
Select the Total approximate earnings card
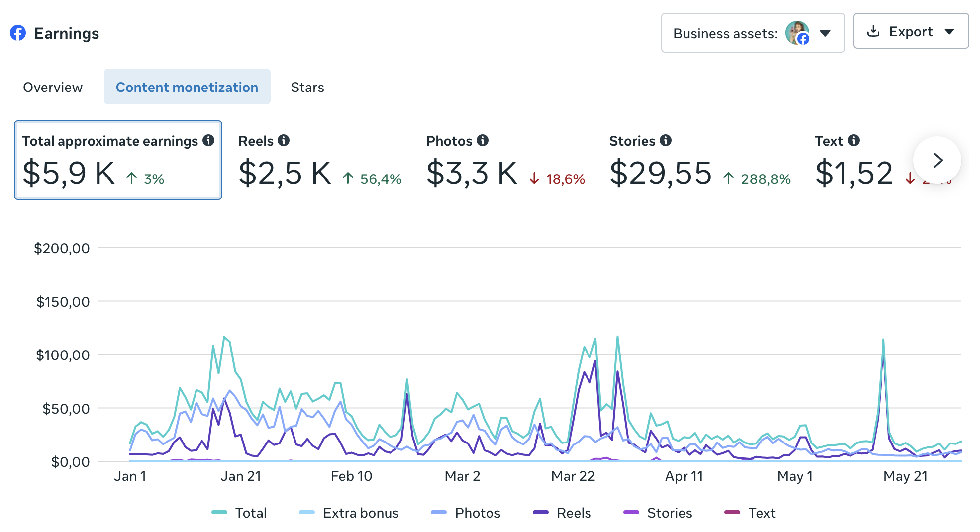(x=118, y=160)
